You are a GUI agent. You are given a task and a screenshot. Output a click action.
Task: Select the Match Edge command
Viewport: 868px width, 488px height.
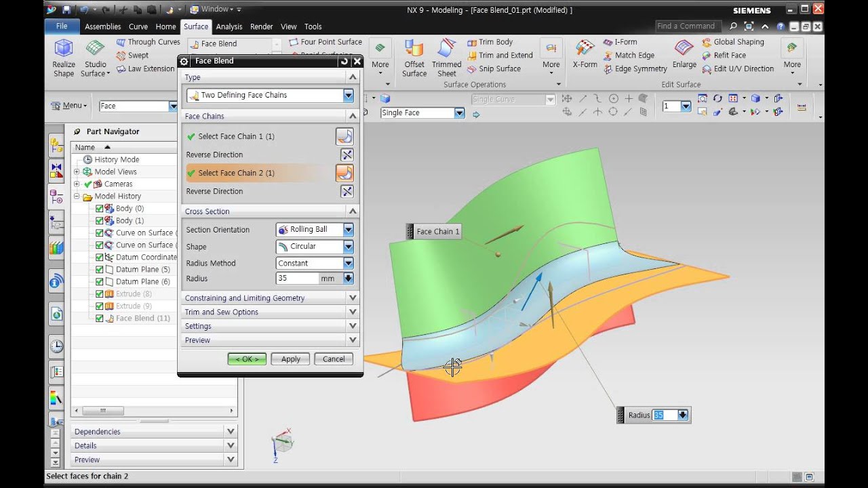tap(629, 56)
